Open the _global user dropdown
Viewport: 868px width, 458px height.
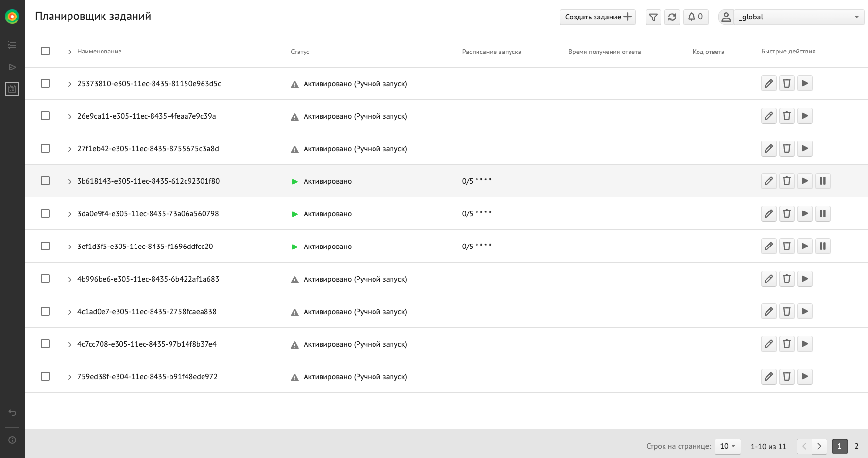click(799, 17)
